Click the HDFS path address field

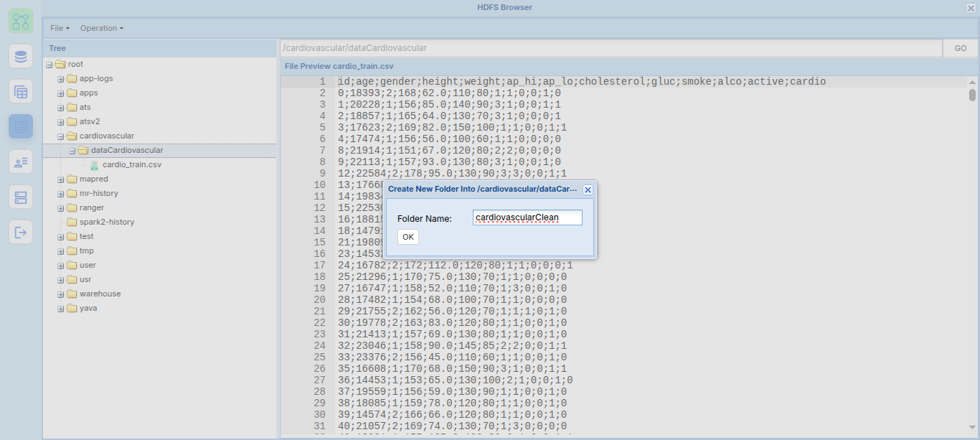611,48
